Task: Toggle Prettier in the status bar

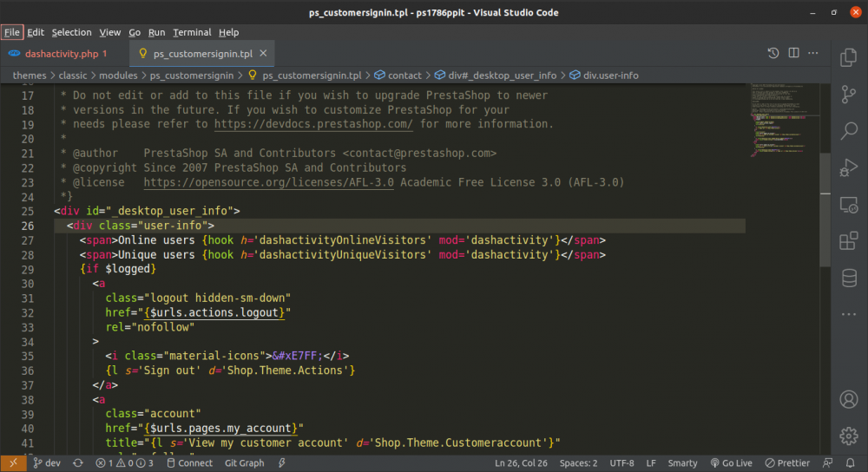Action: pyautogui.click(x=787, y=463)
